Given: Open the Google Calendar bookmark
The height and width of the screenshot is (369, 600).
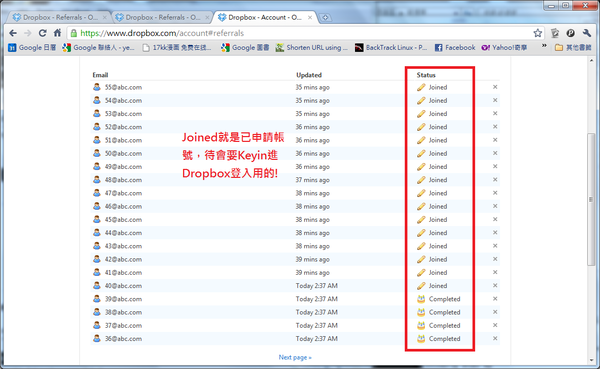Looking at the screenshot, I should pos(33,47).
